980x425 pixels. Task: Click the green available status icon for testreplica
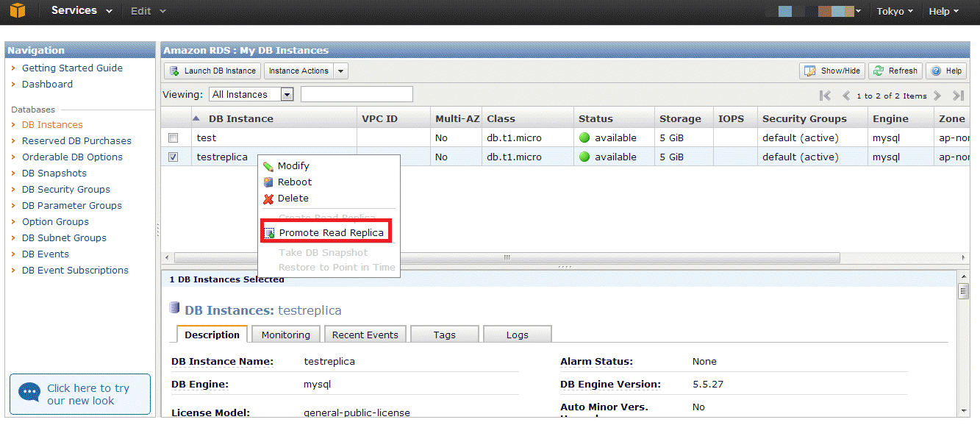[585, 157]
